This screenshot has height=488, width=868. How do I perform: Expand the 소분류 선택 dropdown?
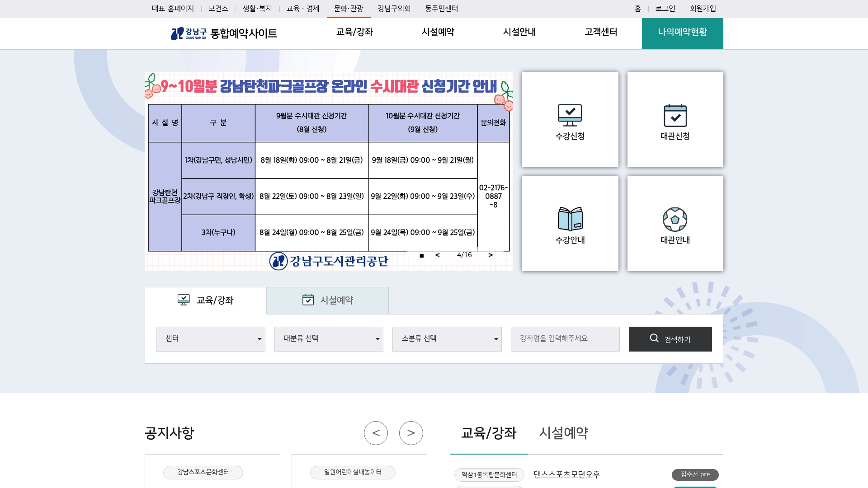click(447, 339)
